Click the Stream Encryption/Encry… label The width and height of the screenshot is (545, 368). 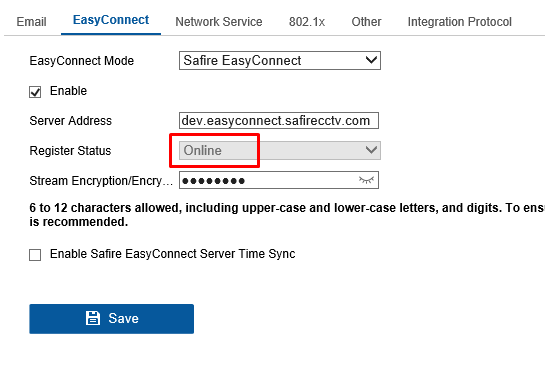(101, 181)
